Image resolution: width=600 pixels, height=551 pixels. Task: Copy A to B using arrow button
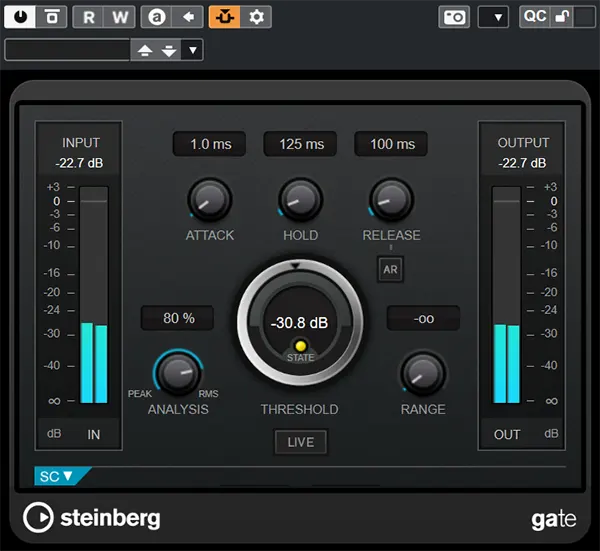[x=188, y=17]
